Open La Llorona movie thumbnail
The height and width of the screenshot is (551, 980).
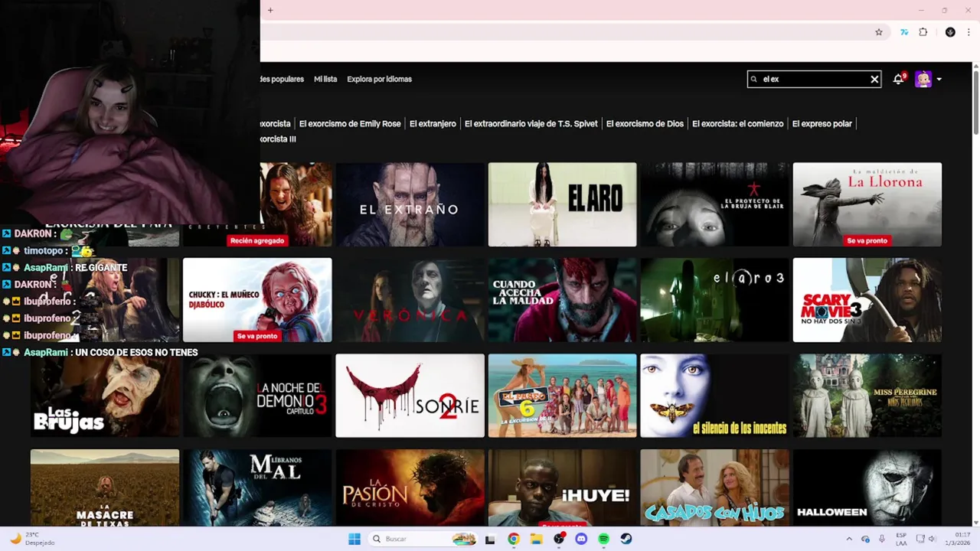(867, 204)
